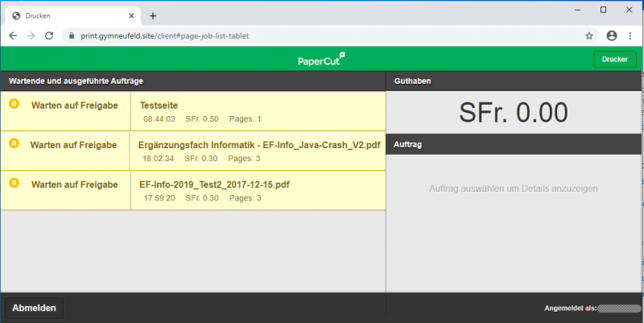Click the site lock icon
Image resolution: width=644 pixels, height=323 pixels.
pos(71,36)
